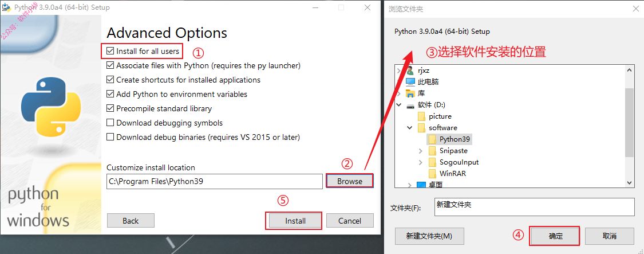Enable Download debugging symbols
The image size is (644, 254).
pos(110,123)
